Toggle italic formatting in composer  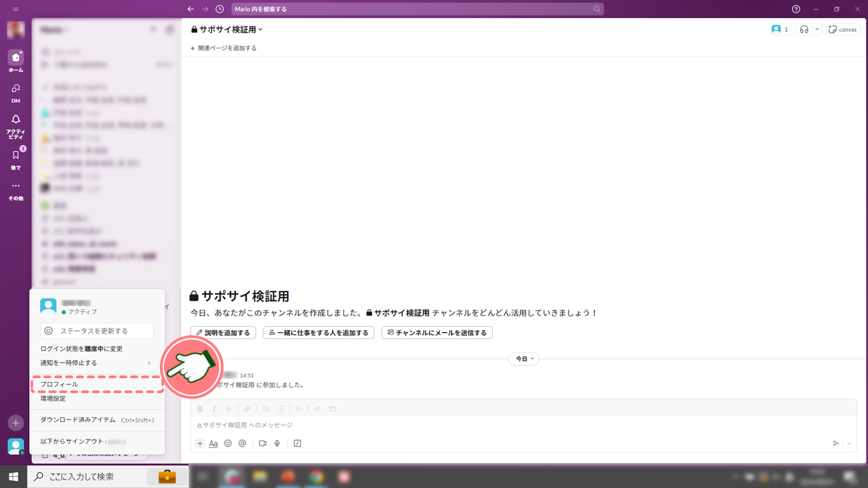click(x=214, y=409)
